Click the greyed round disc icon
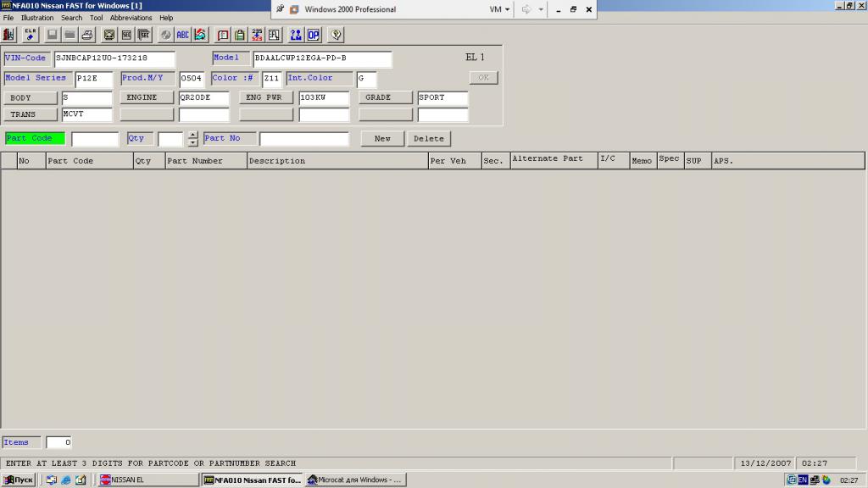 (165, 35)
